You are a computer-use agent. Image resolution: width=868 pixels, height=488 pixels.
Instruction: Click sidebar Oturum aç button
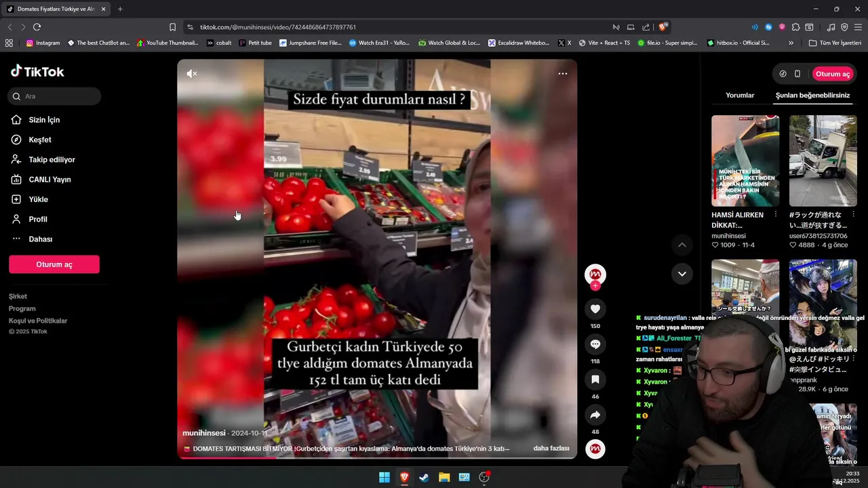click(54, 264)
